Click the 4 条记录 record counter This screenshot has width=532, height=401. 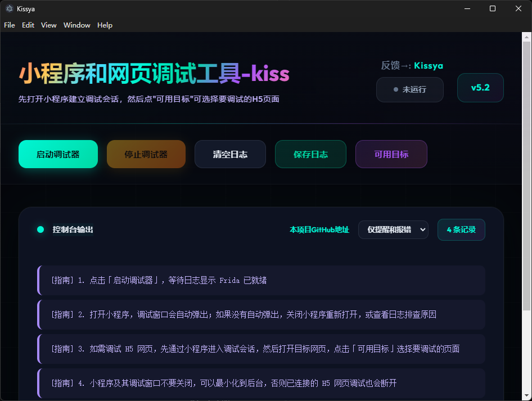pos(461,229)
